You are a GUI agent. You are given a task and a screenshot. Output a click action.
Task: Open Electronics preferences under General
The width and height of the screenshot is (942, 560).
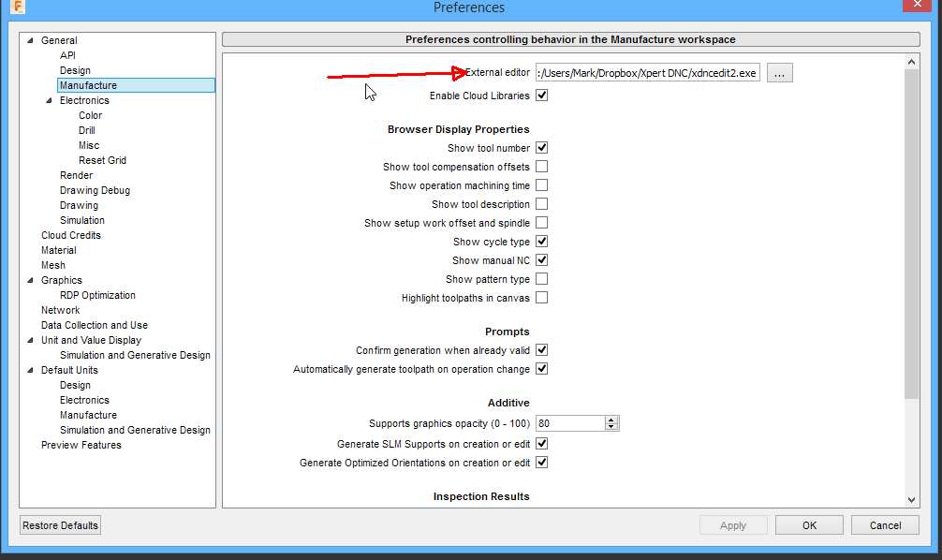tap(84, 100)
